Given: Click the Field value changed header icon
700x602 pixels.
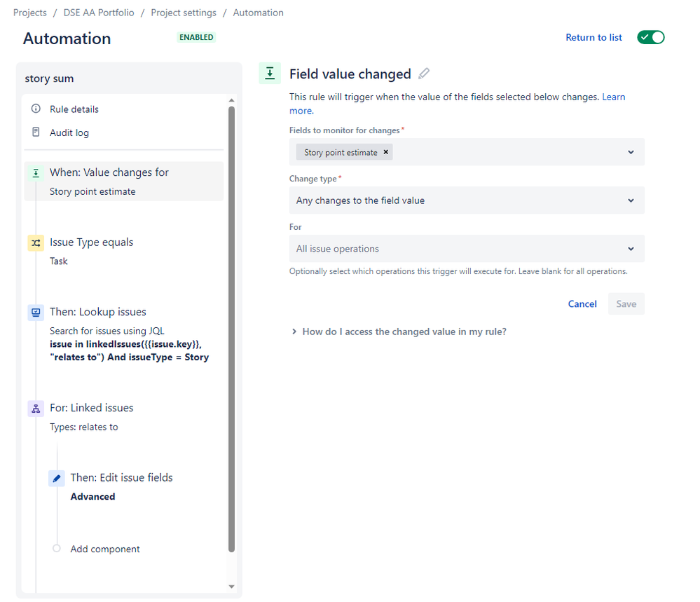Looking at the screenshot, I should 270,74.
